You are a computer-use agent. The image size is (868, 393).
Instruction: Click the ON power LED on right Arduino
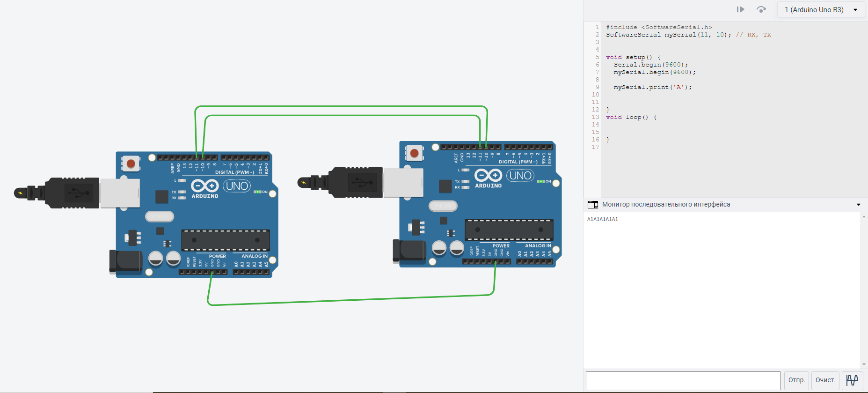click(541, 181)
